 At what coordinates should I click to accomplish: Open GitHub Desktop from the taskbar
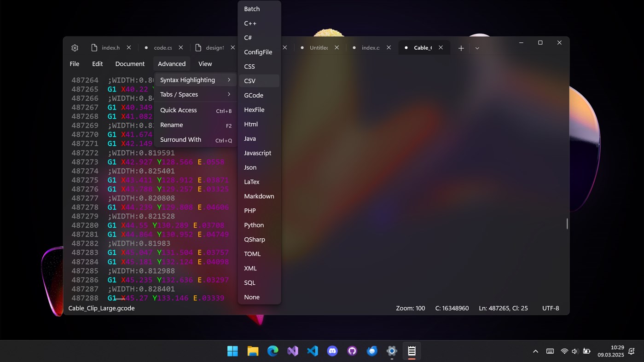point(352,351)
